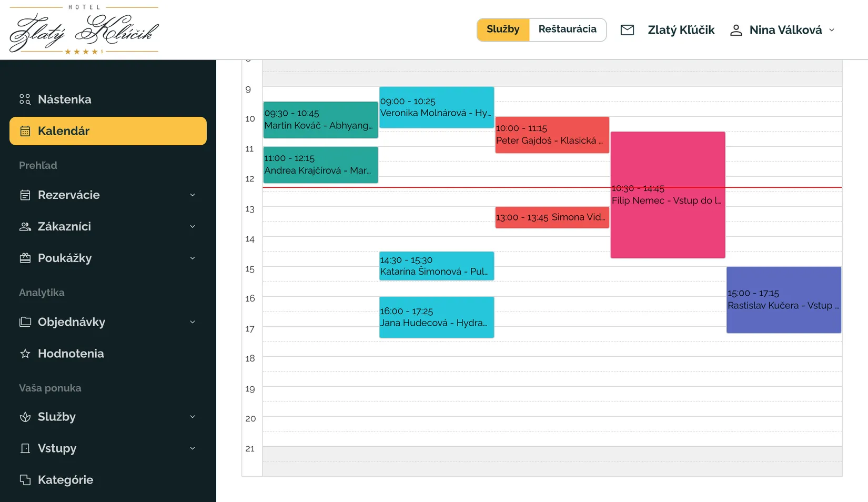Click the Nástenka dashboard icon
The width and height of the screenshot is (868, 502).
(x=25, y=99)
